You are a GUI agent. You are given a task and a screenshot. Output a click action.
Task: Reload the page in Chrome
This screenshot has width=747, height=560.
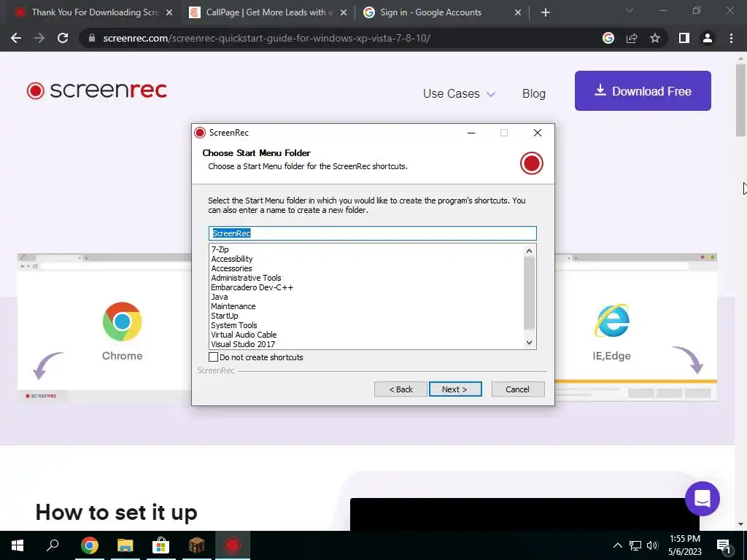(x=63, y=38)
